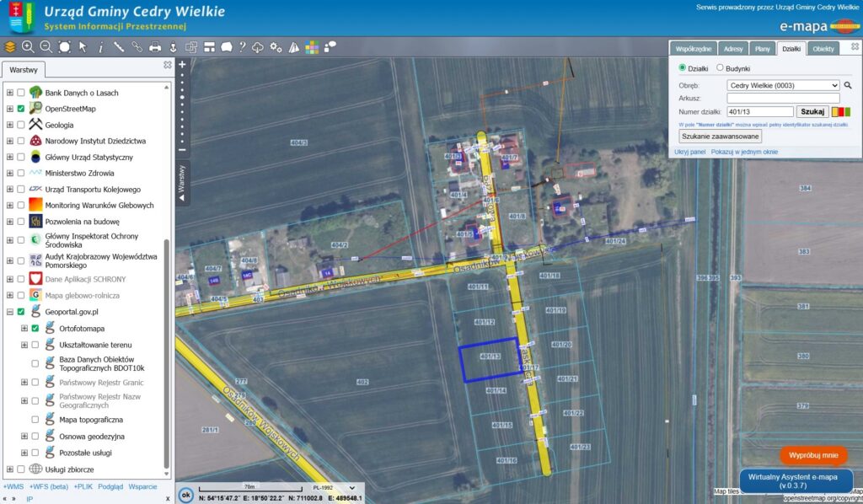Select the zoom in magnifier tool
Screen dimensions: 863x504
coord(27,48)
